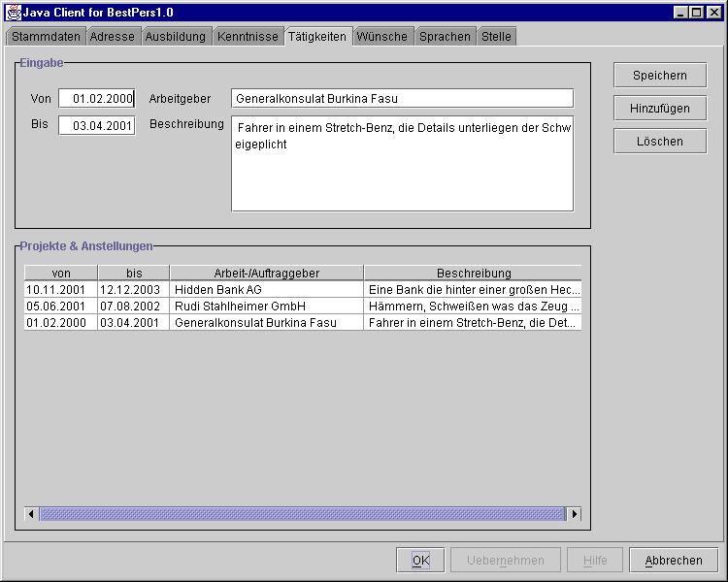
Task: Select the Stelle tab
Action: pyautogui.click(x=496, y=36)
